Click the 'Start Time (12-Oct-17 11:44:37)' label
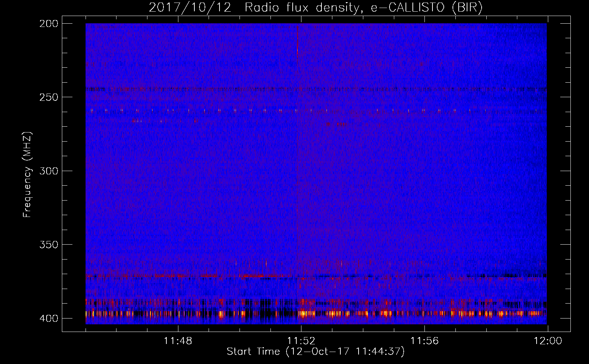The image size is (589, 364). pyautogui.click(x=316, y=352)
